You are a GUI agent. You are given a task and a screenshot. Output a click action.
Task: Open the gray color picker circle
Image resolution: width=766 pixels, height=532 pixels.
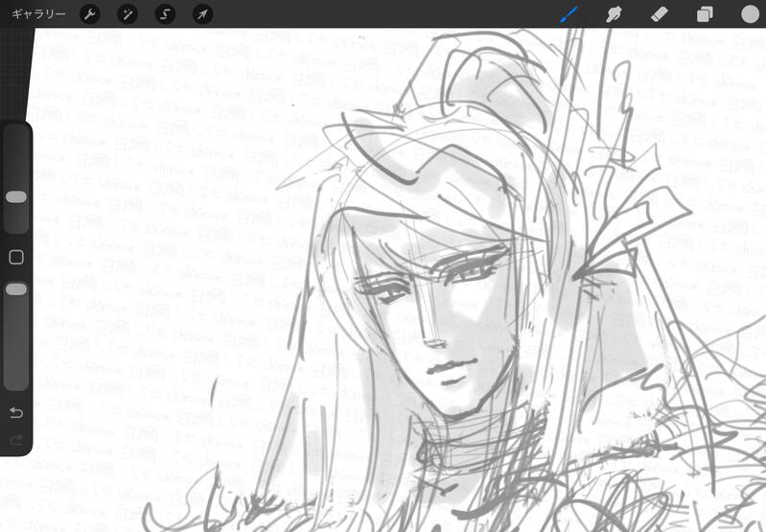(x=750, y=14)
